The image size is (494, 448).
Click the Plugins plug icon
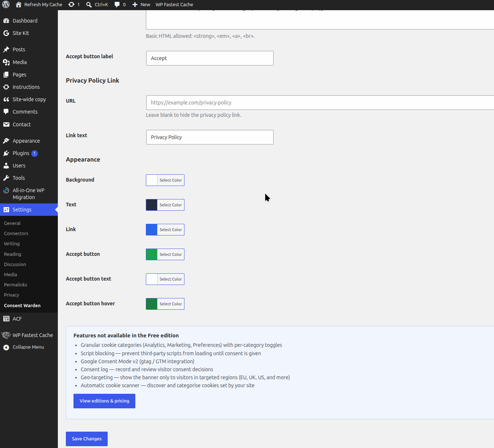6,153
